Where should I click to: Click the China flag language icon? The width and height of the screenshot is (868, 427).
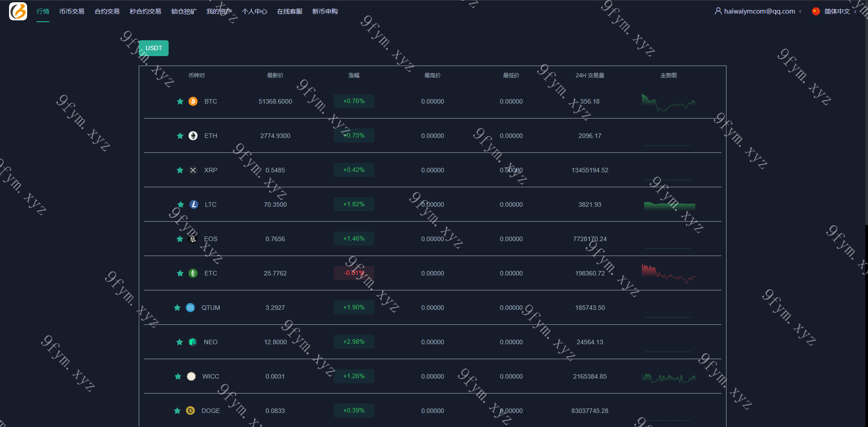click(x=816, y=11)
